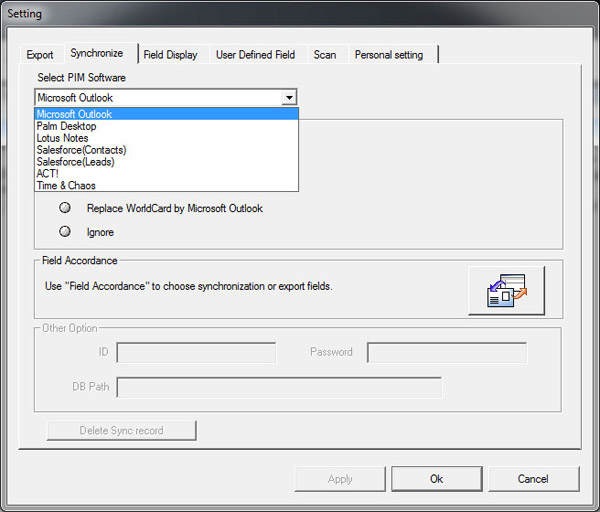Screen dimensions: 600x512
Task: Select Replace WorldCard by Microsoft Outlook radio
Action: point(65,208)
